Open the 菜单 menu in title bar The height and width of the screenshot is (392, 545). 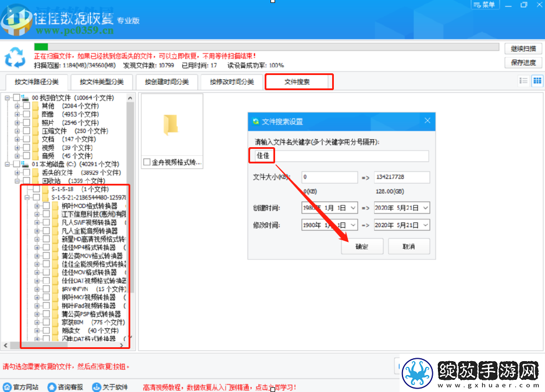pyautogui.click(x=485, y=5)
